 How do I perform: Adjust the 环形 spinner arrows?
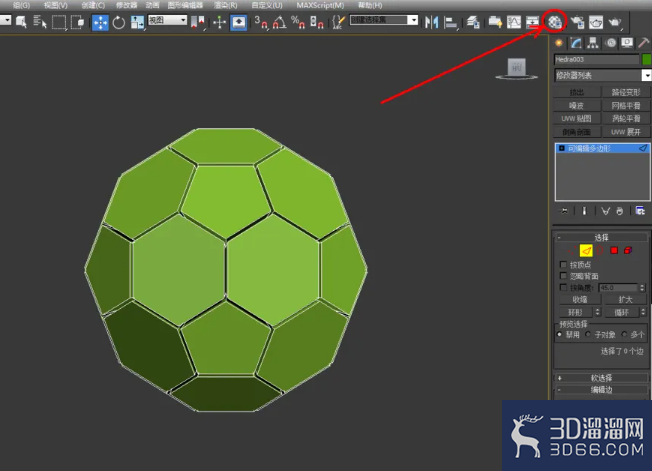598,312
